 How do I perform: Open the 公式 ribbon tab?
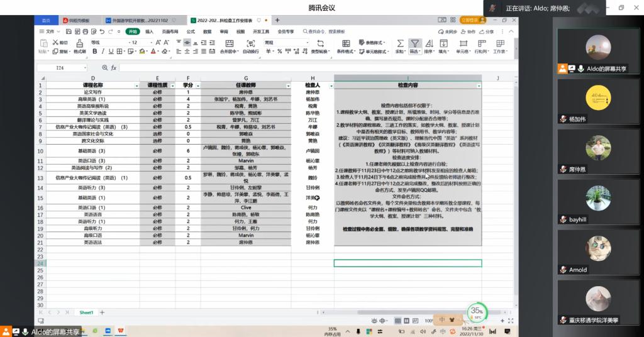pyautogui.click(x=191, y=31)
